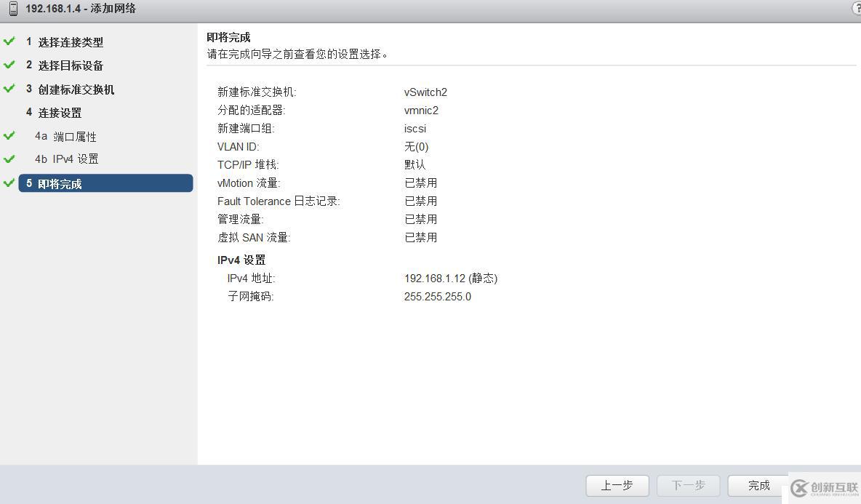Click the green checkmark beside 选择连接类型

pyautogui.click(x=9, y=41)
